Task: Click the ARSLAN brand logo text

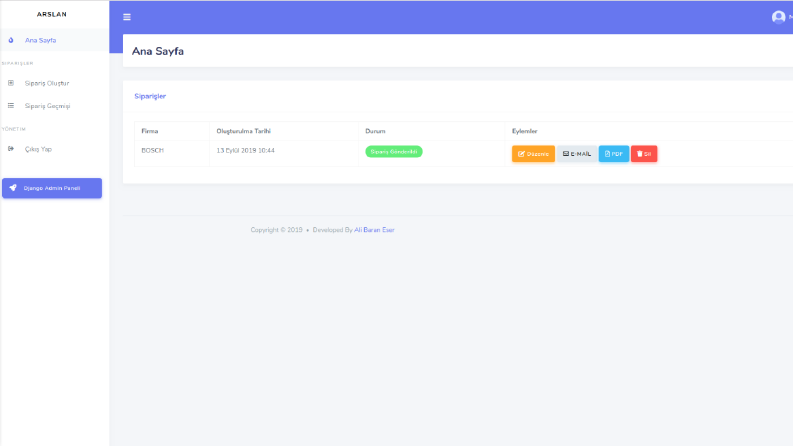Action: [x=52, y=14]
